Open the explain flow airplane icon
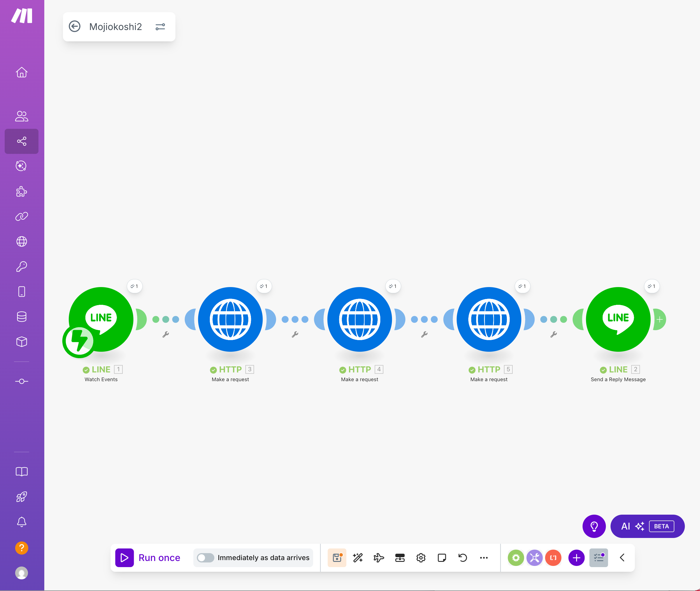Image resolution: width=700 pixels, height=591 pixels. tap(379, 557)
